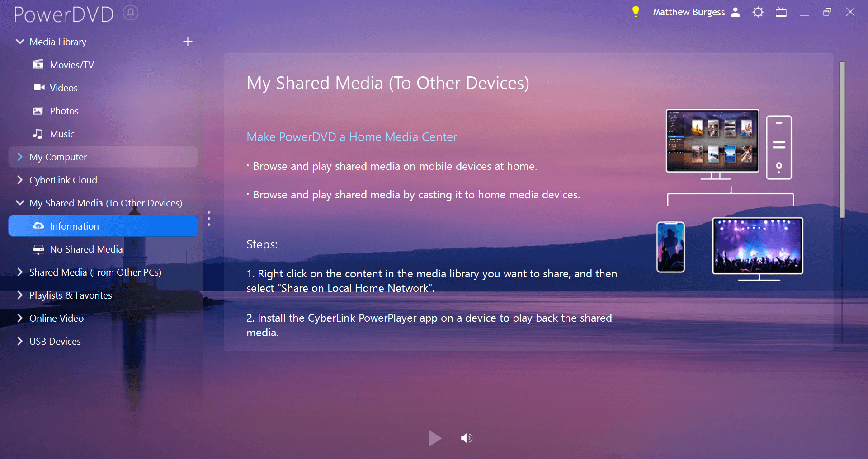Click the My Computer label
868x459 pixels.
(58, 157)
